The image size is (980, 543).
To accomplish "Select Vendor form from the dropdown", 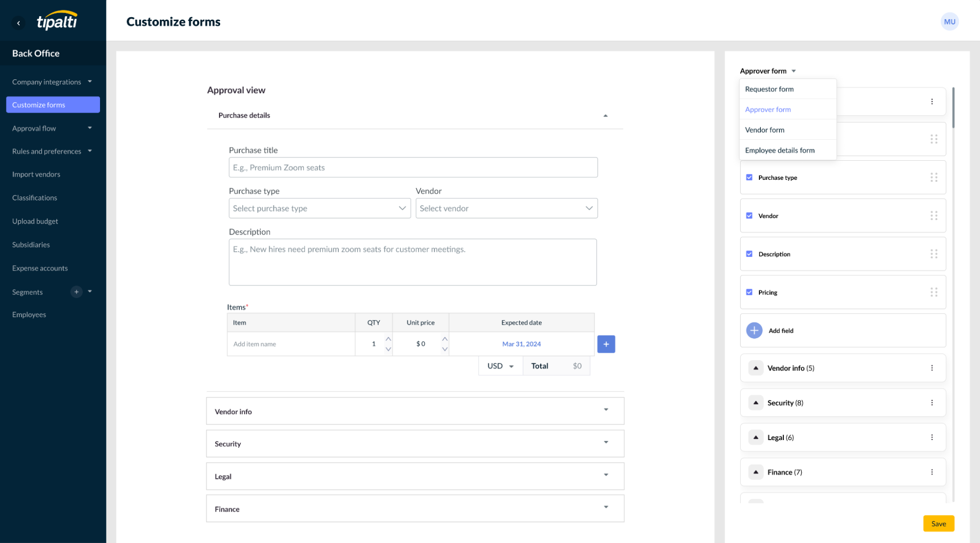I will pyautogui.click(x=787, y=130).
